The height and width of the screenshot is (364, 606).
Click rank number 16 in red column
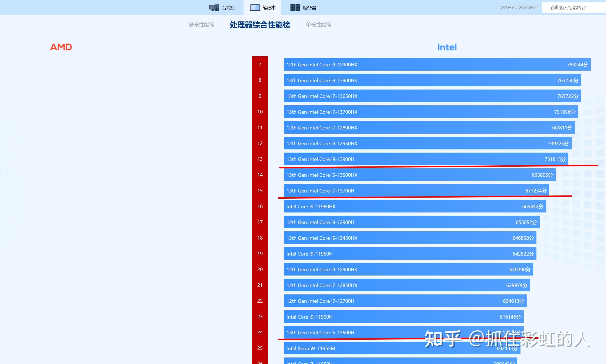[x=260, y=206]
